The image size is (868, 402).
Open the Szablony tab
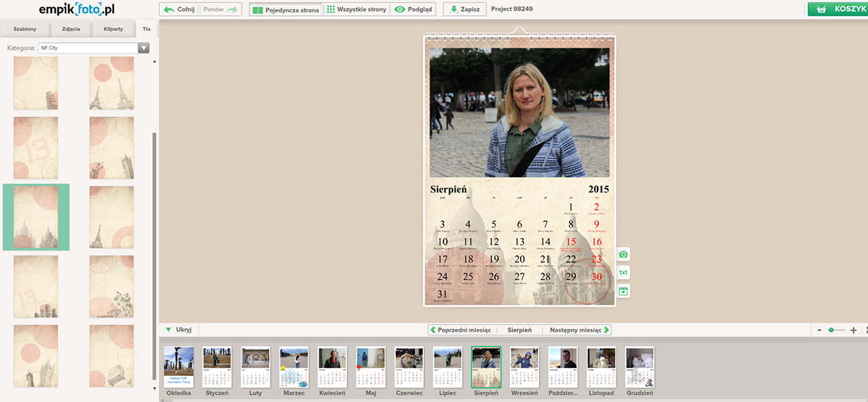point(25,30)
